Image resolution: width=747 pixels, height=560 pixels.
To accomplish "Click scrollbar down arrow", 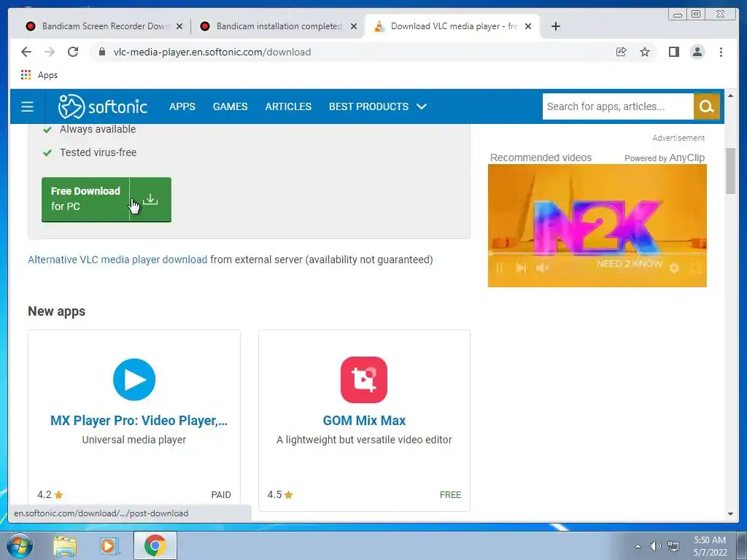I will tap(730, 514).
